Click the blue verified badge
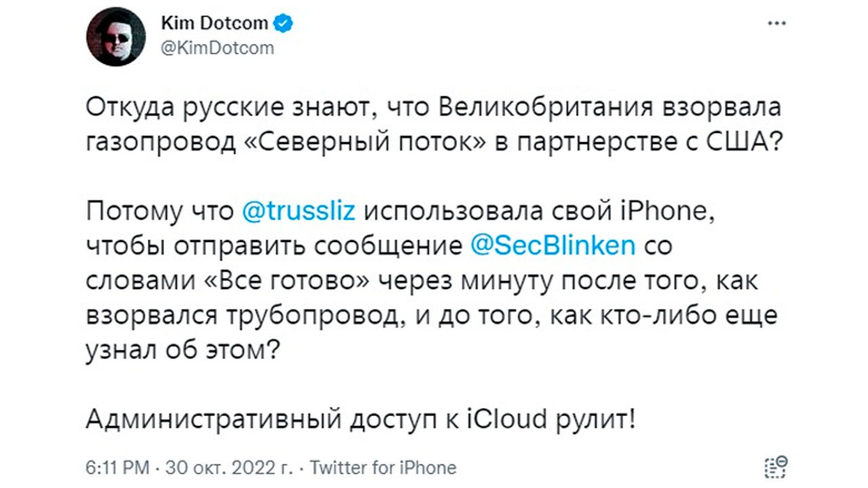Image resolution: width=868 pixels, height=488 pixels. coord(283,24)
